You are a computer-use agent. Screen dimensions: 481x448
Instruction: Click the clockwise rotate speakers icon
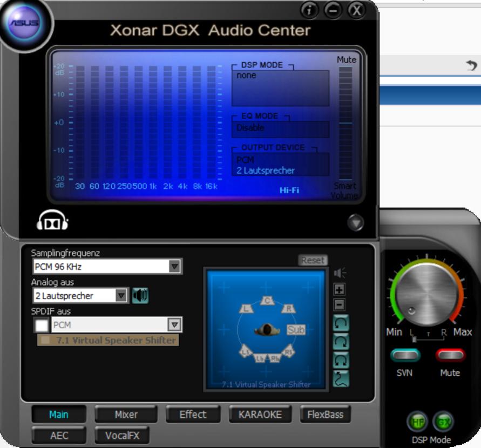pos(341,341)
